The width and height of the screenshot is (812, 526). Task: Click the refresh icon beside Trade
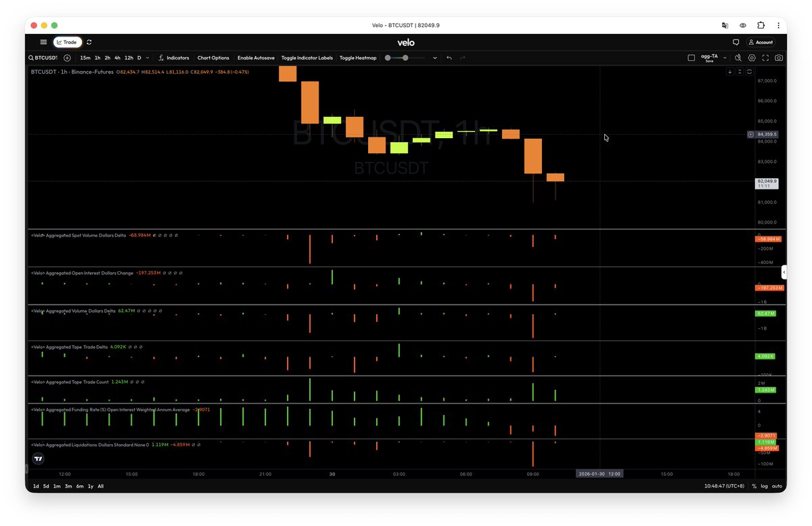[89, 42]
